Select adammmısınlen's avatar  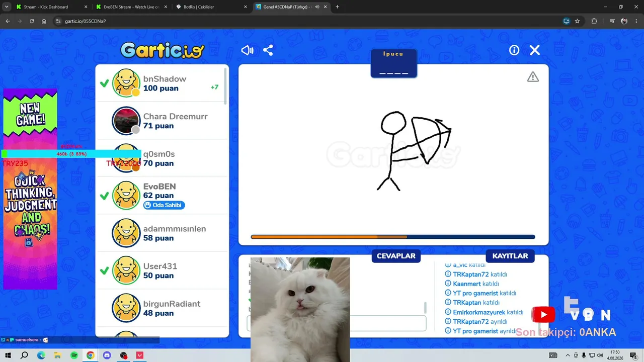[x=126, y=233]
